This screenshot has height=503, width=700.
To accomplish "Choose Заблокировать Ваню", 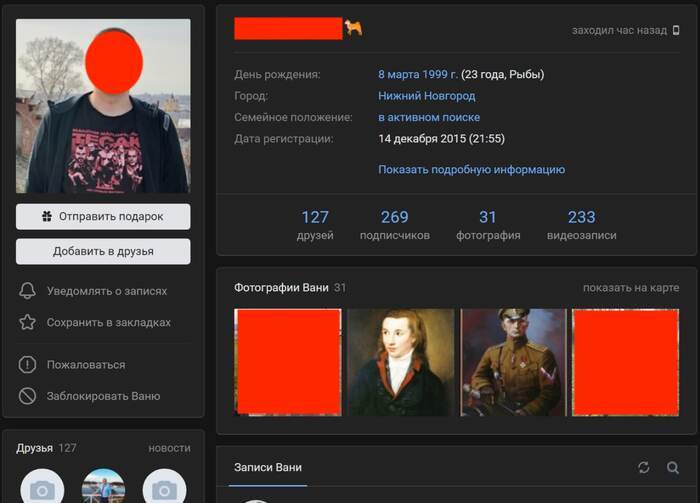I will click(103, 396).
